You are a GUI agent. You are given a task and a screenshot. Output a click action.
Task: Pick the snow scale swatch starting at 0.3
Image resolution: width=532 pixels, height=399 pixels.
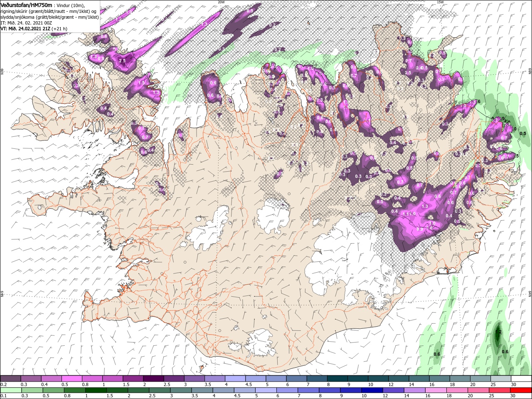tap(31, 379)
